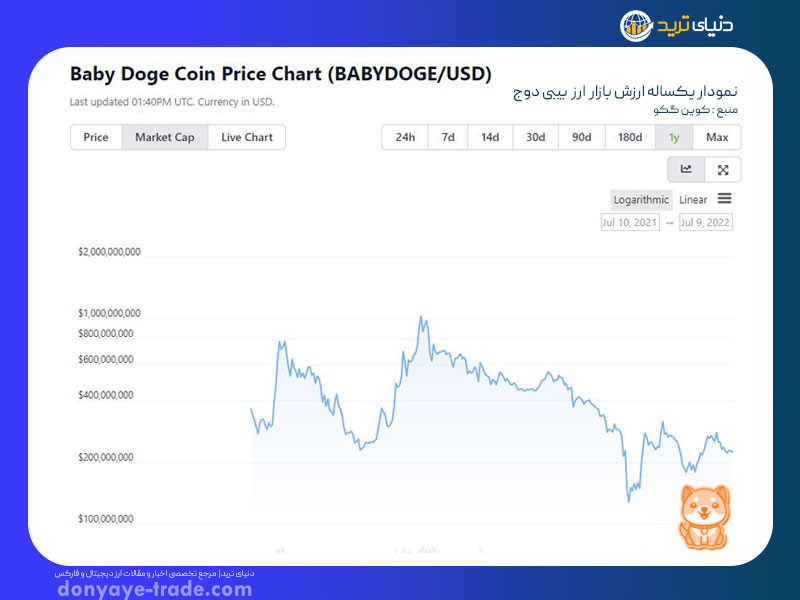Expand chart to fullscreen icon
The width and height of the screenshot is (800, 600).
pyautogui.click(x=723, y=169)
